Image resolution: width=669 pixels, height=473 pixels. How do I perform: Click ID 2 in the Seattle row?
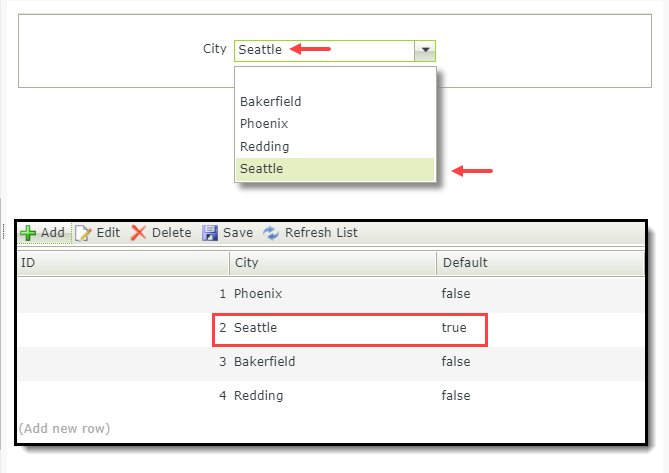pos(223,328)
